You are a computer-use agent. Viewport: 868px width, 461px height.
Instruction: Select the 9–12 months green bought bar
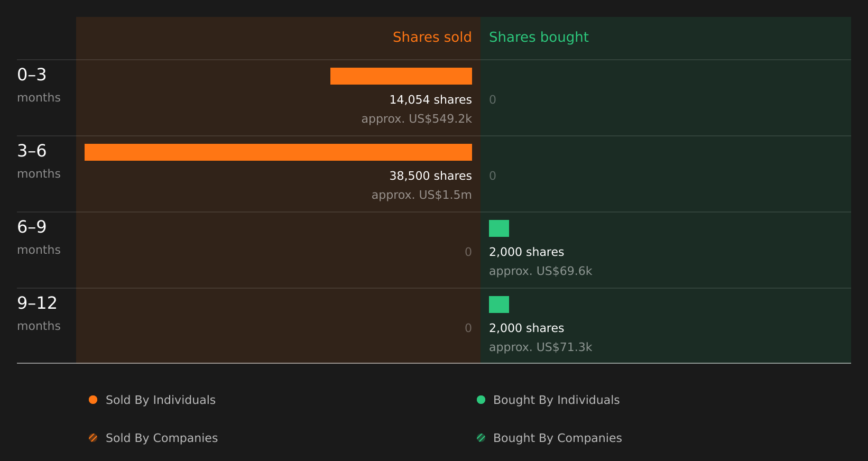[x=499, y=305]
